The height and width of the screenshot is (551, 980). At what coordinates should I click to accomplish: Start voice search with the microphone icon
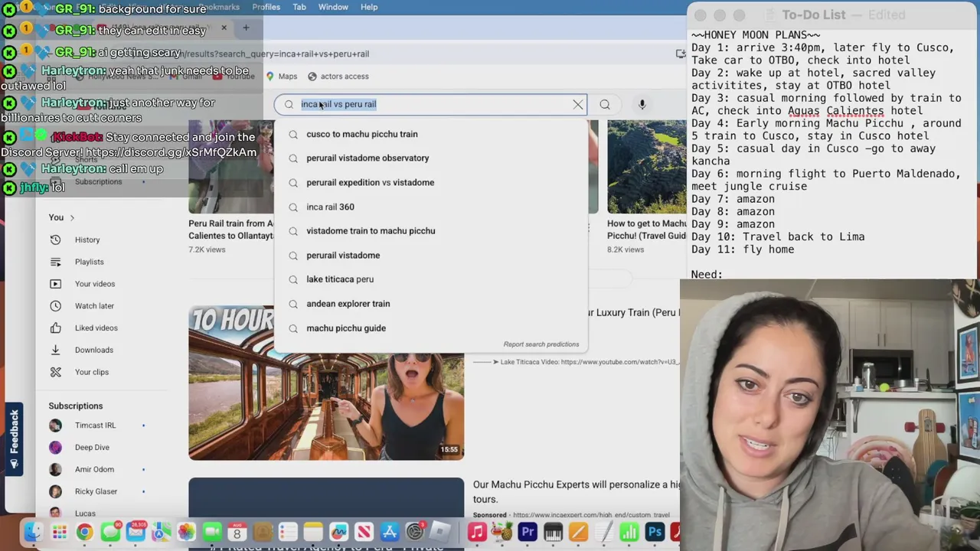pyautogui.click(x=642, y=104)
